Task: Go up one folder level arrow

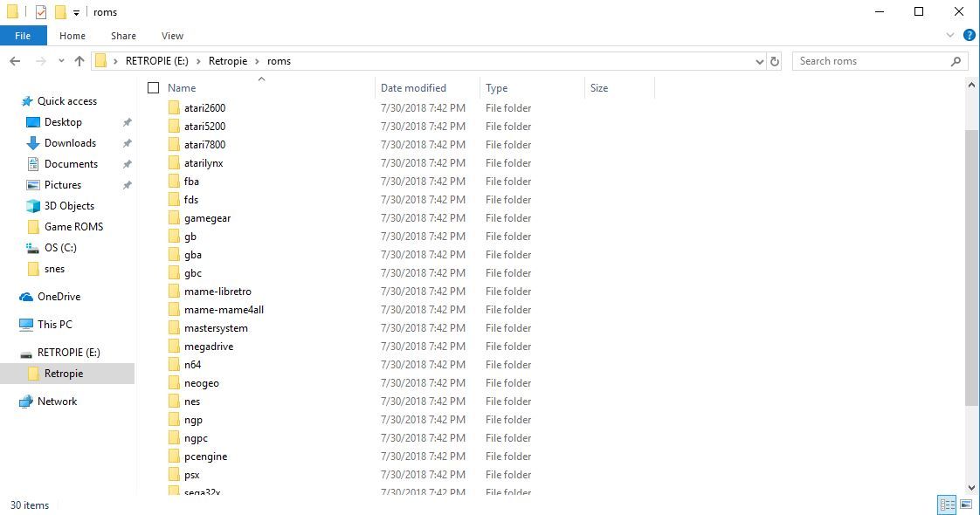Action: tap(79, 61)
